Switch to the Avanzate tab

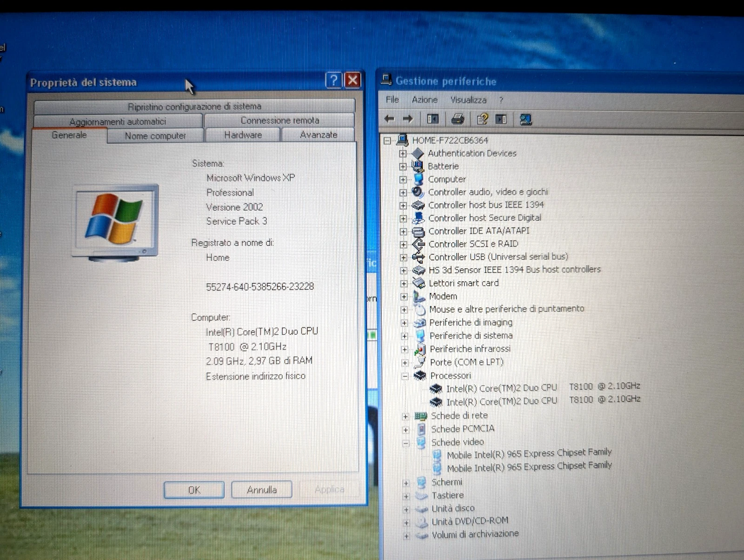[319, 134]
